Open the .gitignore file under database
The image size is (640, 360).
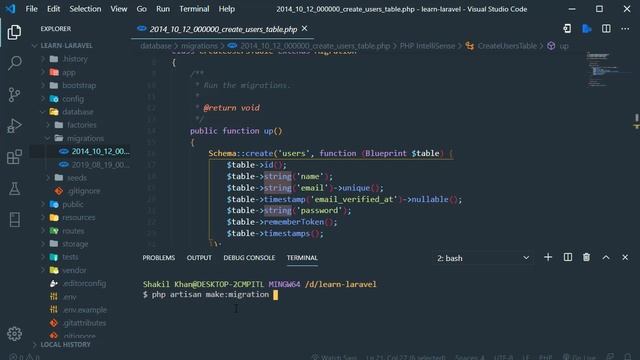pos(84,191)
